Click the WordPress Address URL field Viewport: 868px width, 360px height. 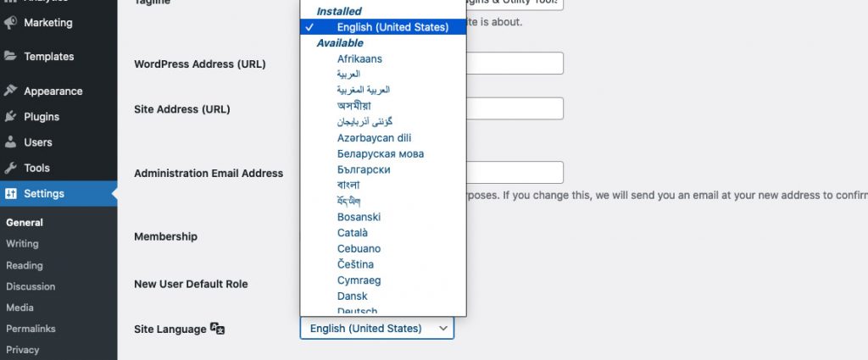pos(515,63)
